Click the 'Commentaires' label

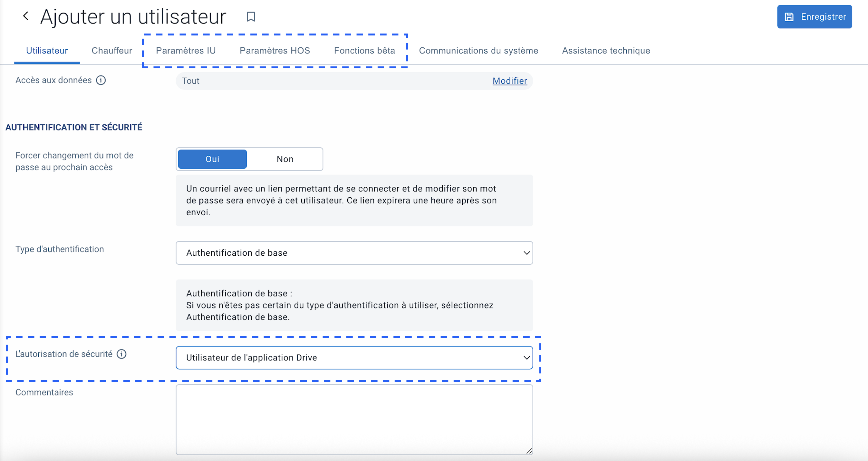pos(44,392)
